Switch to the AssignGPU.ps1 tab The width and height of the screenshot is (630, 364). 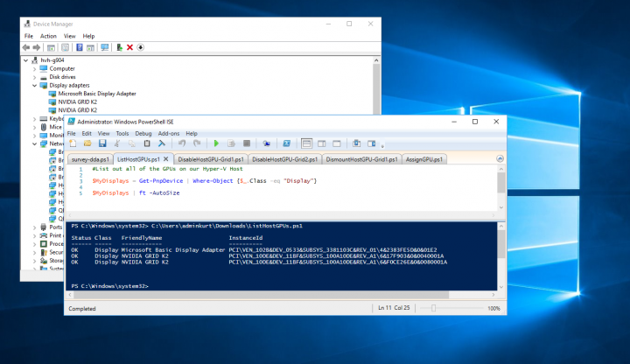423,159
